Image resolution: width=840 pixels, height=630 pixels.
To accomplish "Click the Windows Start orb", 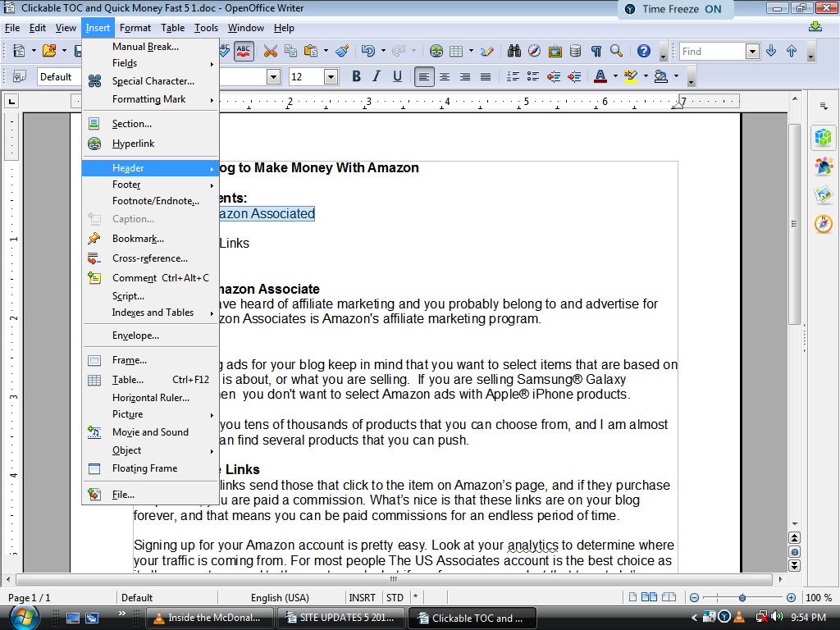I will point(23,617).
